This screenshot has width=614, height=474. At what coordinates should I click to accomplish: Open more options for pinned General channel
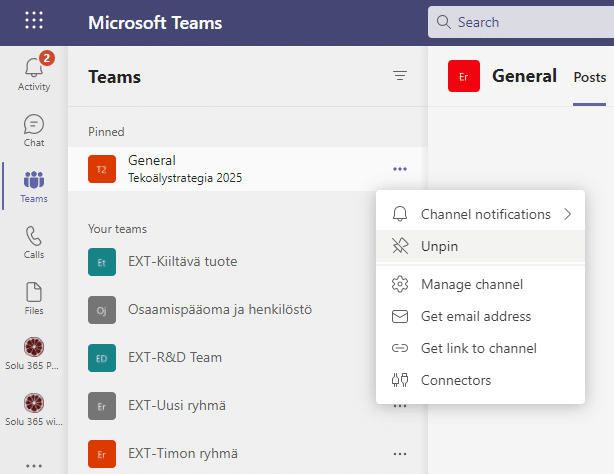[400, 169]
